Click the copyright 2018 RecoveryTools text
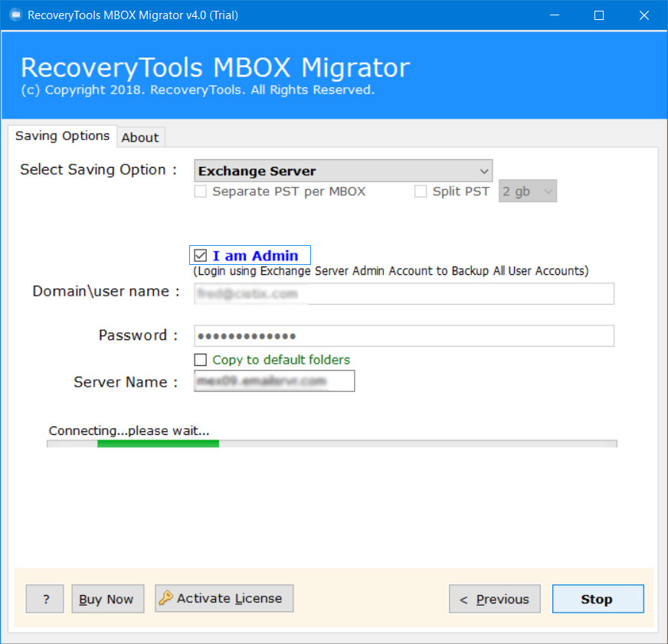668x644 pixels. point(198,90)
